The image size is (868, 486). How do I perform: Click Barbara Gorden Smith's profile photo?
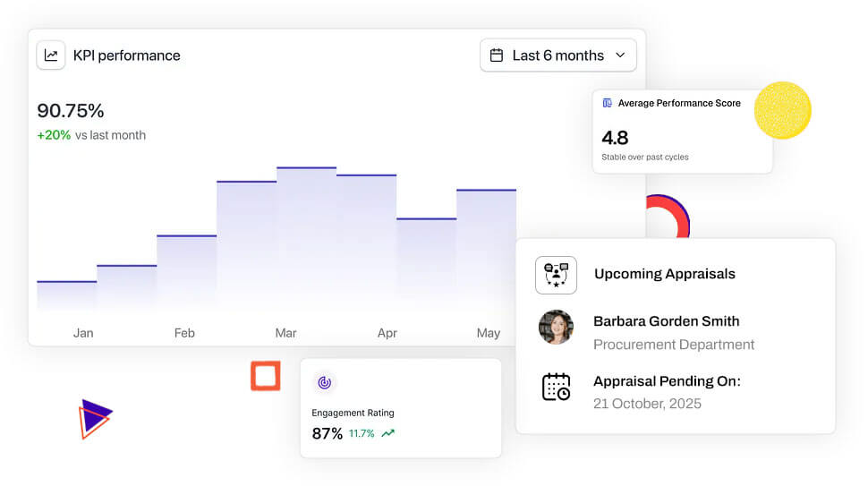556,328
